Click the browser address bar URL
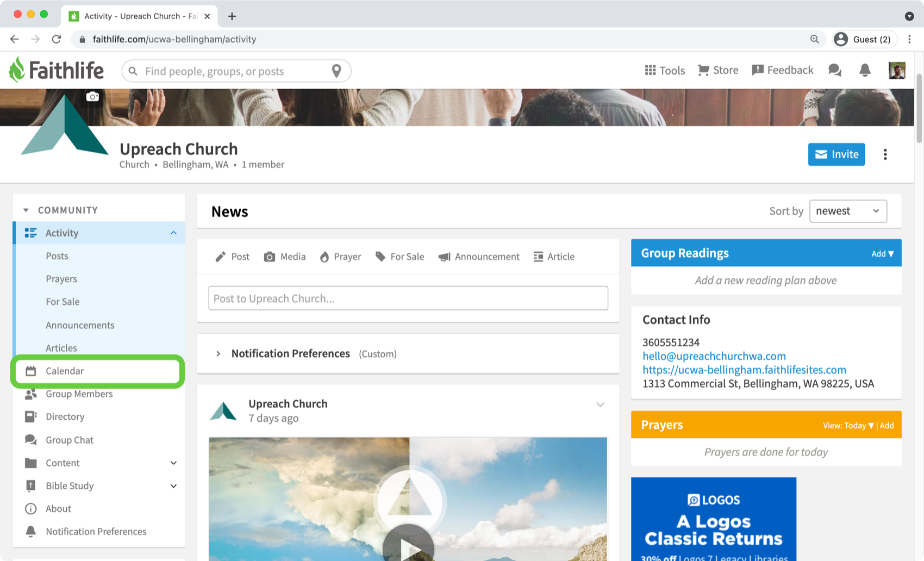Viewport: 924px width, 561px height. pyautogui.click(x=174, y=39)
